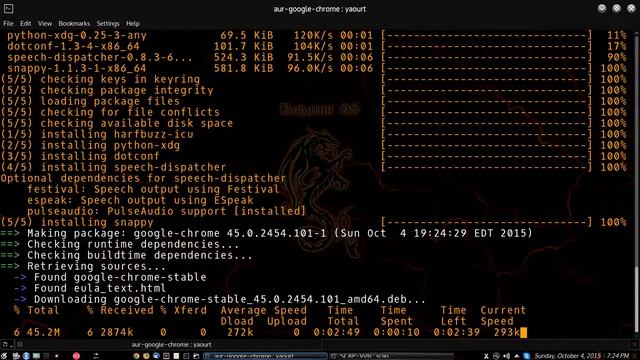
Task: Click the white notepad launcher in taskbar
Action: [x=176, y=356]
